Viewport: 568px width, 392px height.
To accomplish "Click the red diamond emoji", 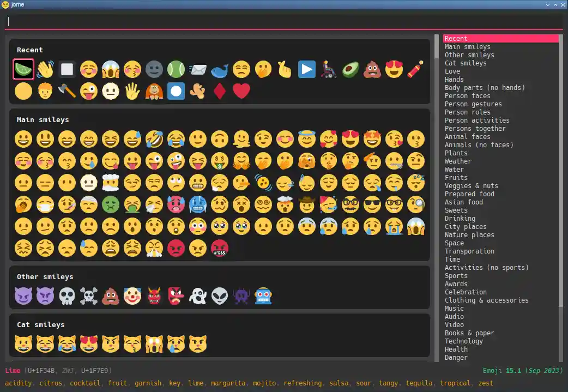I will coord(220,91).
